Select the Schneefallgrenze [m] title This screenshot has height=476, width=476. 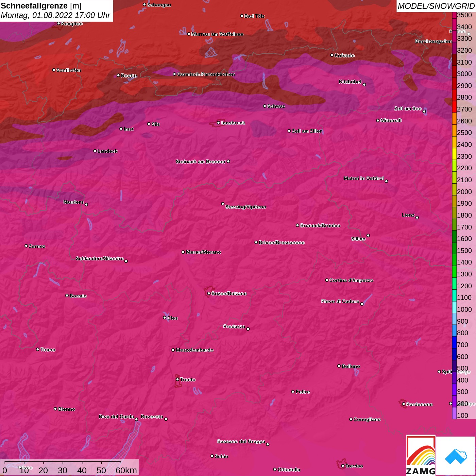click(41, 6)
